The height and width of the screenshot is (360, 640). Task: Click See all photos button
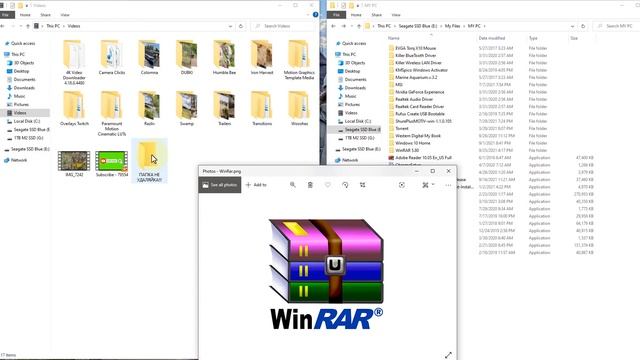coord(220,185)
